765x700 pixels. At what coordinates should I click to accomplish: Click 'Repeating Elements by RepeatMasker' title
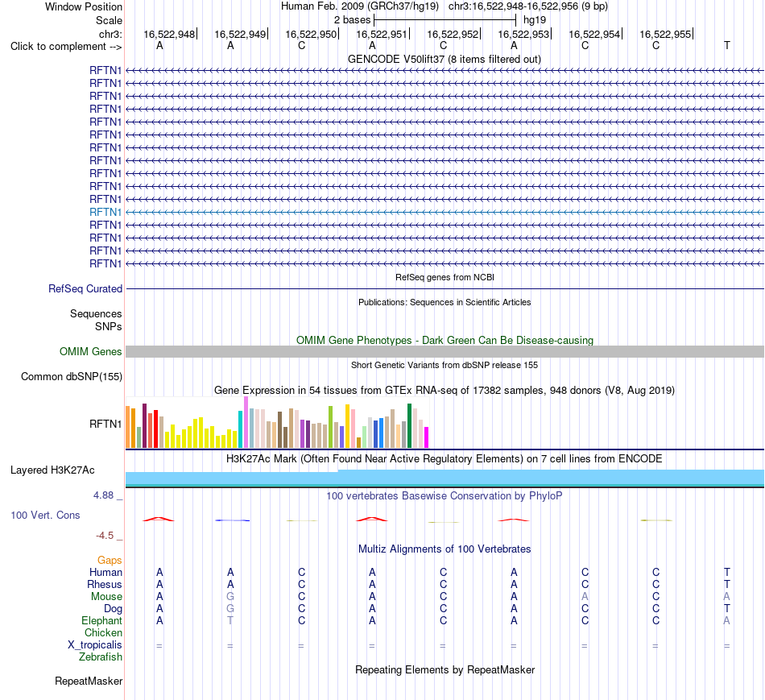(445, 669)
